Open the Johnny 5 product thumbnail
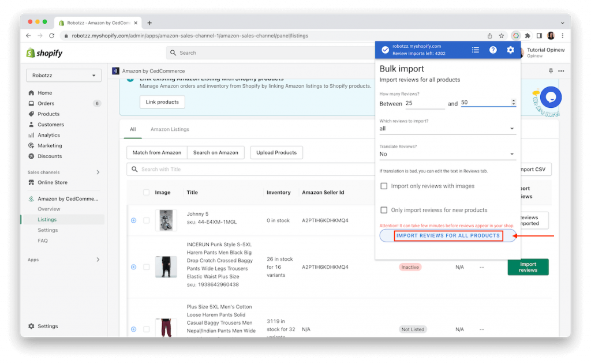 click(166, 220)
